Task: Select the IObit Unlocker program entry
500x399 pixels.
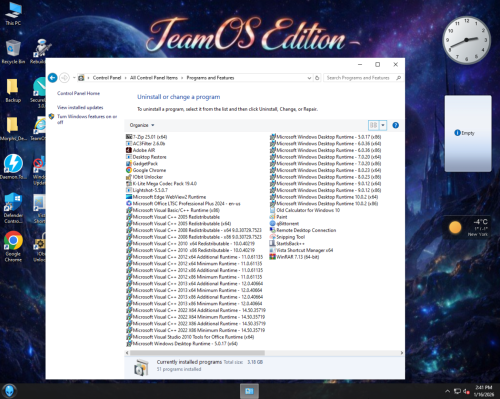Action: click(x=144, y=177)
